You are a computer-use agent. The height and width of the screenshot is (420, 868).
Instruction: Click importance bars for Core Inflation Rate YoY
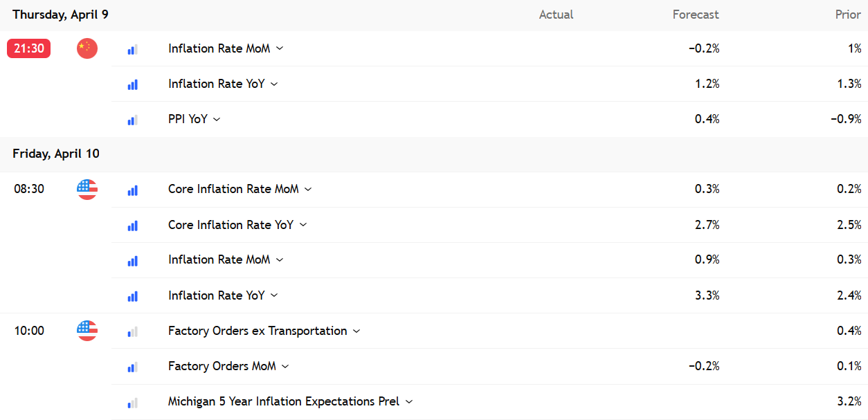pyautogui.click(x=132, y=225)
